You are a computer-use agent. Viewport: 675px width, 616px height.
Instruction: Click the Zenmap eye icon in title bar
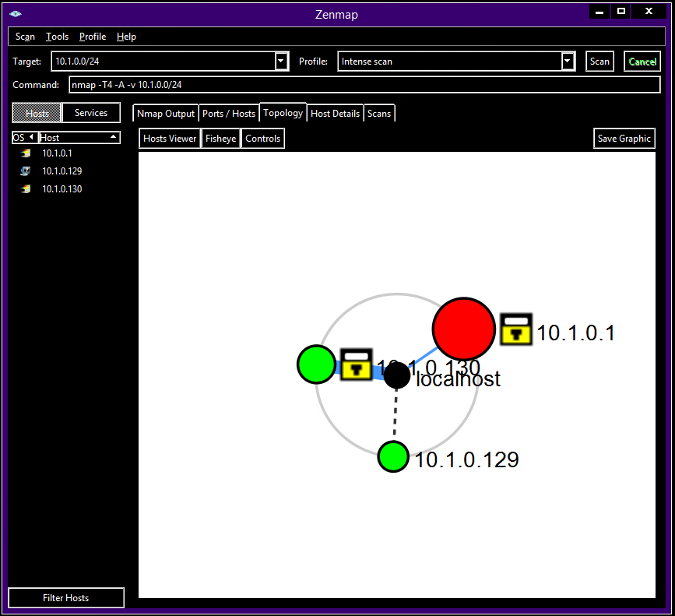(x=16, y=14)
